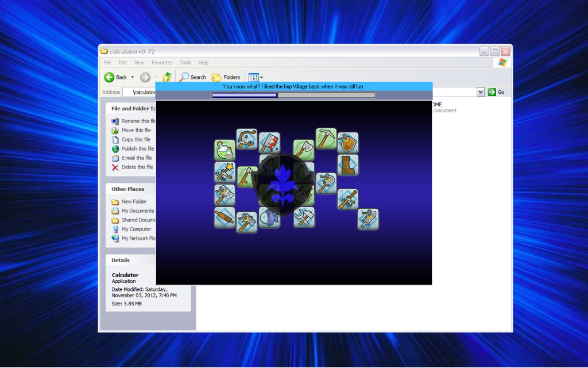588x368 pixels.
Task: Select the sword with anvil icon
Action: 368,219
